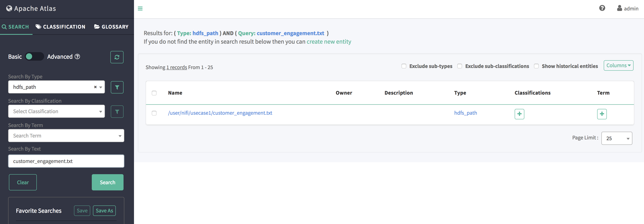Enable Exclude sub-types
This screenshot has height=224, width=644.
click(x=404, y=66)
